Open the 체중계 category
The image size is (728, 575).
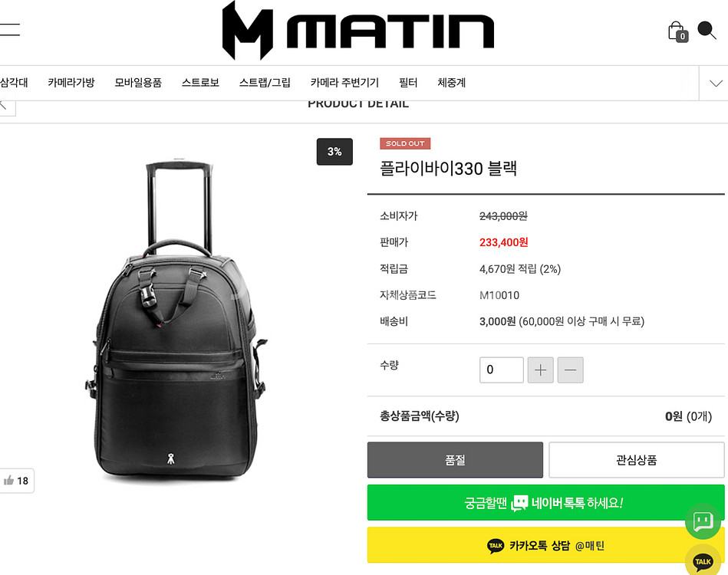[451, 83]
